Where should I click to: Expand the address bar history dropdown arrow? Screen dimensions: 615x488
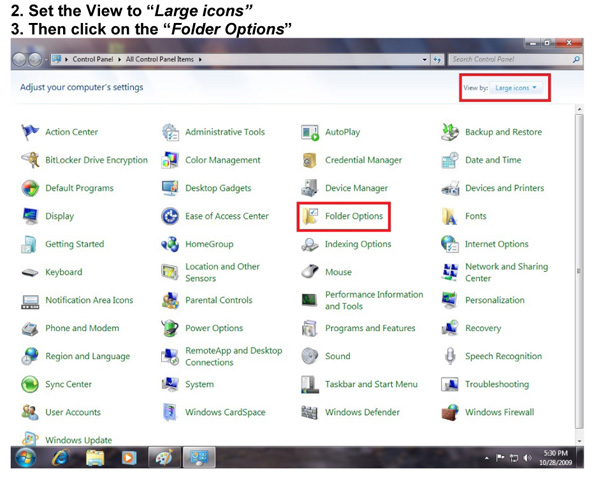click(425, 60)
